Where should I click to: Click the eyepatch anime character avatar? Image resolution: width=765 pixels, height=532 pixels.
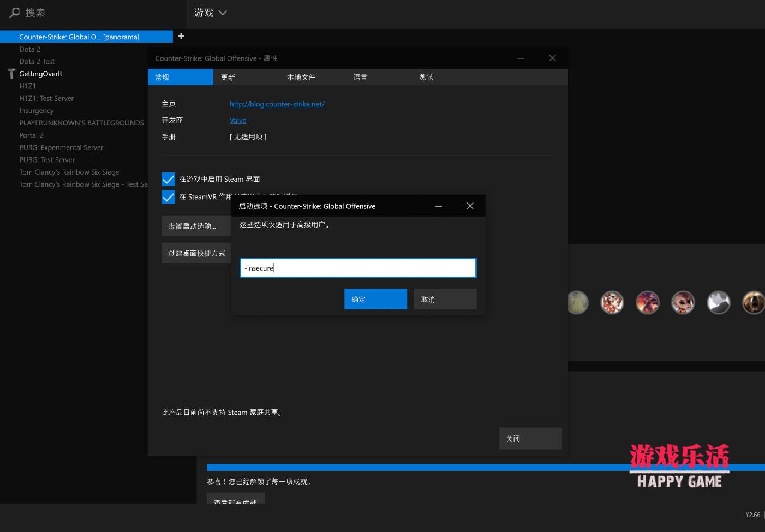click(x=683, y=302)
